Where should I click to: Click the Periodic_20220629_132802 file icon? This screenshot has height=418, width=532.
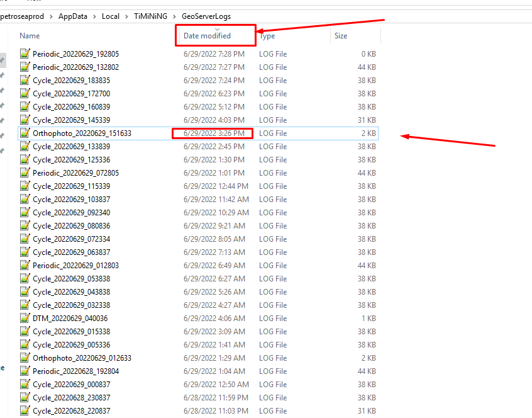coord(25,67)
